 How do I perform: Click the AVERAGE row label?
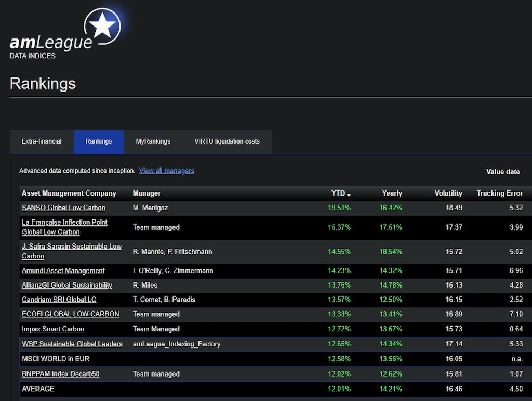[38, 389]
